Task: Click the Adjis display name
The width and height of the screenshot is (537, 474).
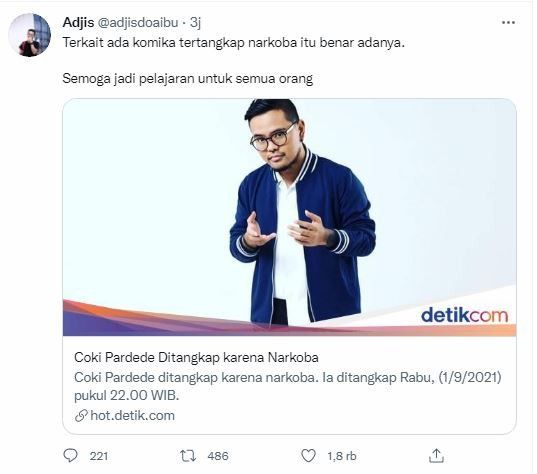Action: pyautogui.click(x=78, y=22)
